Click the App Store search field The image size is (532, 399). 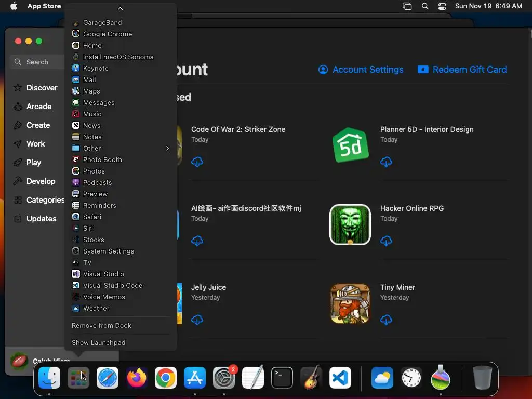click(x=37, y=62)
